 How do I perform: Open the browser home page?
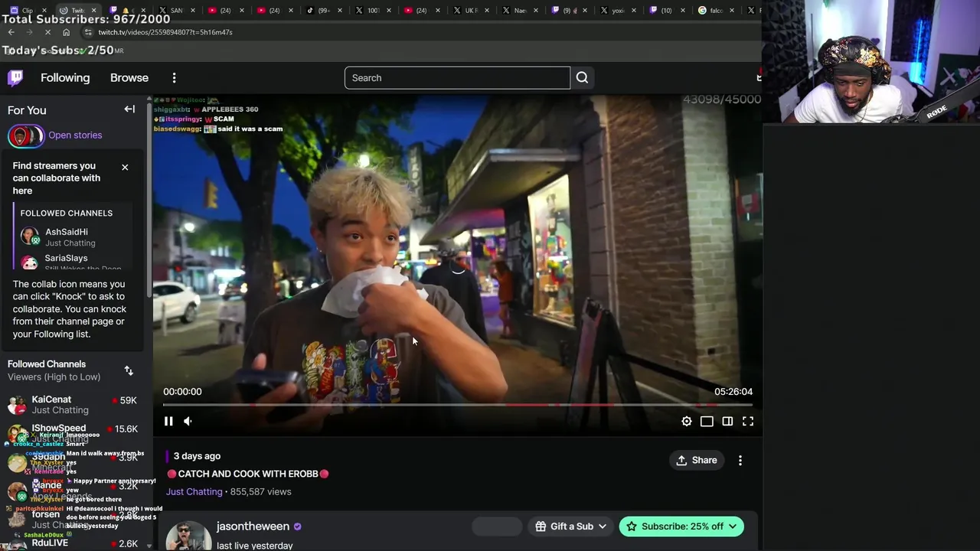point(66,32)
